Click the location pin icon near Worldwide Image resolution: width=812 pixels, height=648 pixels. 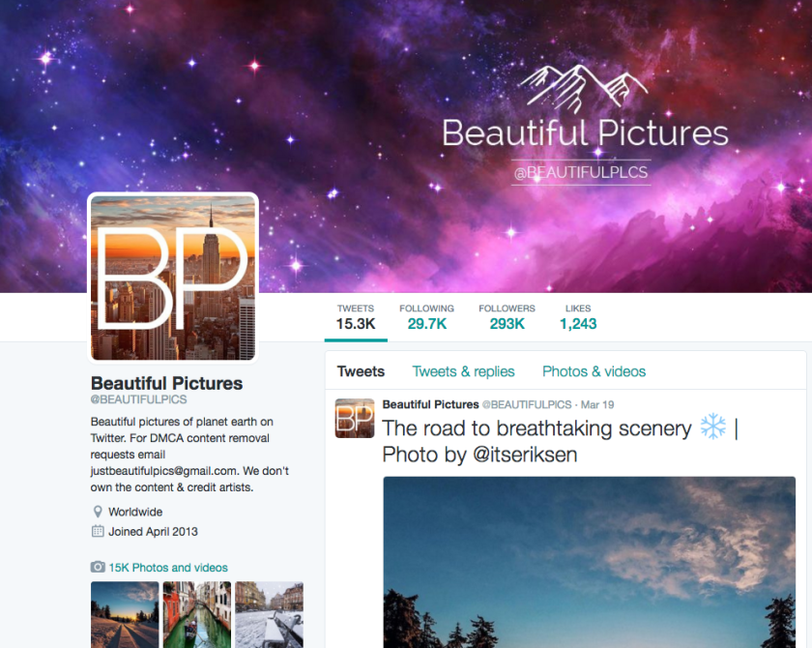coord(98,512)
